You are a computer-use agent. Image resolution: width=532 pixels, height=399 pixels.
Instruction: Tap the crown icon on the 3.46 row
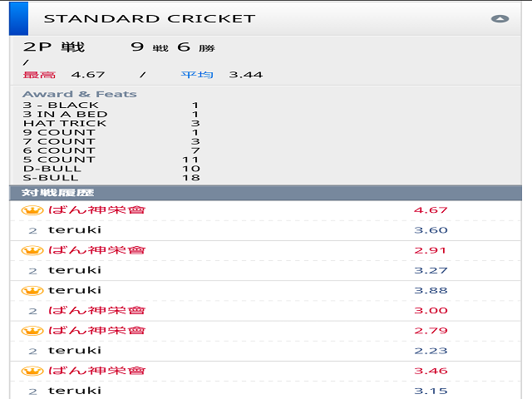[32, 370]
